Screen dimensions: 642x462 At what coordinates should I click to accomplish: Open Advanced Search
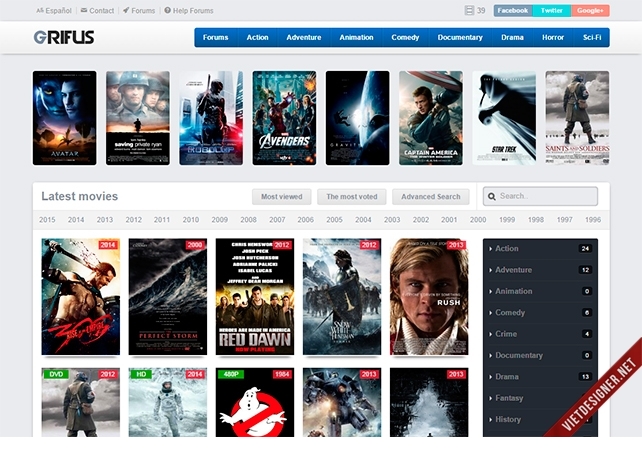pos(431,197)
